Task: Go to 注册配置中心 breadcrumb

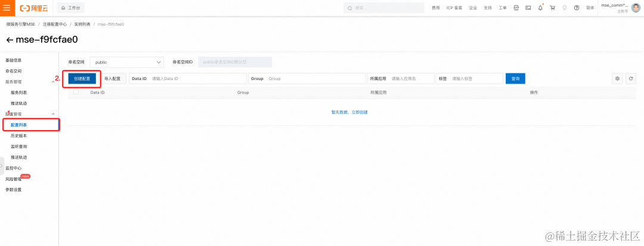Action: [x=55, y=24]
